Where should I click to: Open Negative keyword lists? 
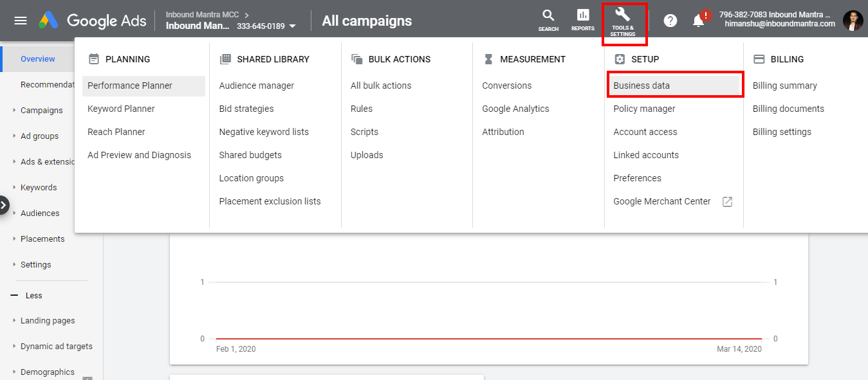point(264,132)
